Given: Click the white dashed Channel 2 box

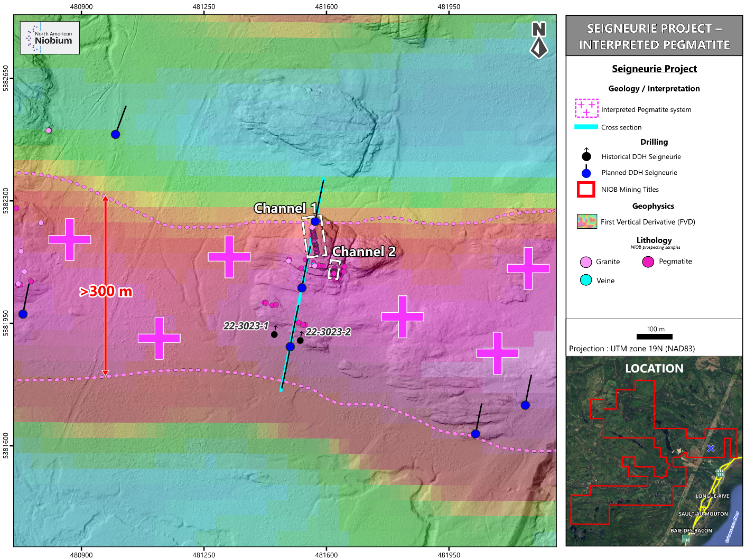Looking at the screenshot, I should (x=334, y=269).
